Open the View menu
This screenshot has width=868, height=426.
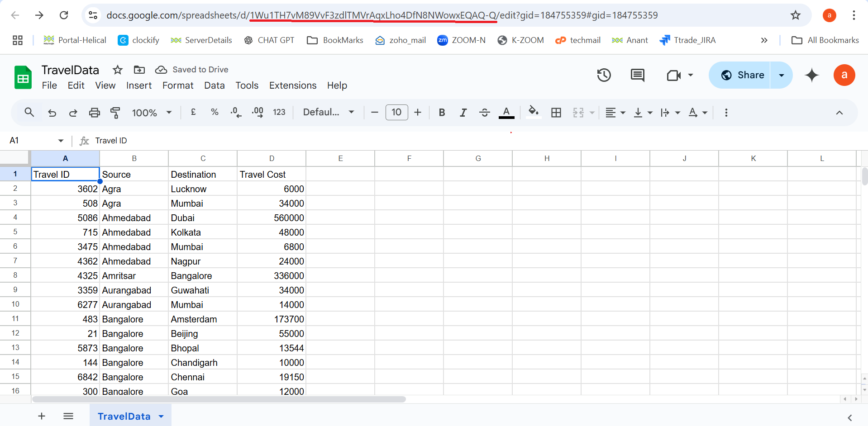[x=105, y=85]
